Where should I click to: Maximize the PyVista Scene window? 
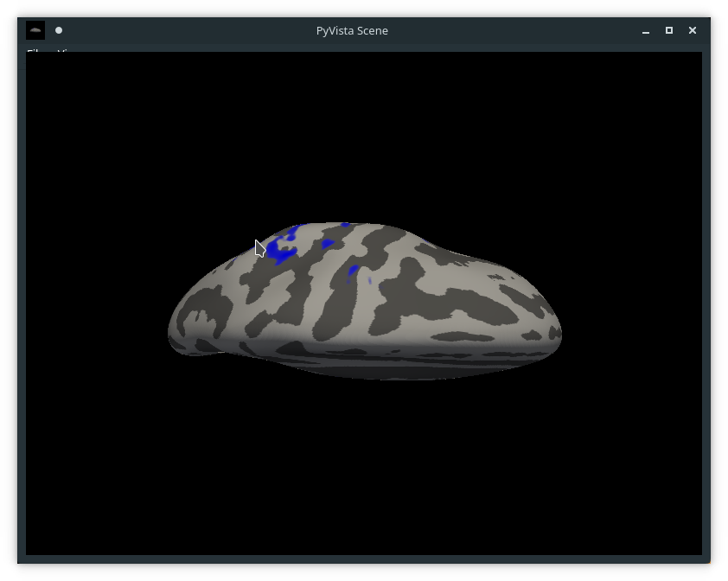coord(669,30)
